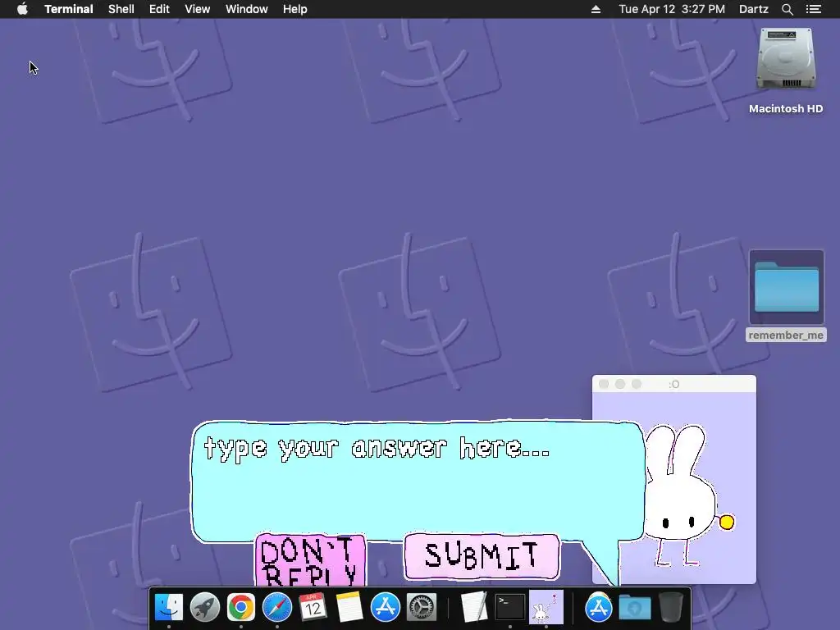Open the Shell menu
This screenshot has width=840, height=630.
tap(121, 9)
